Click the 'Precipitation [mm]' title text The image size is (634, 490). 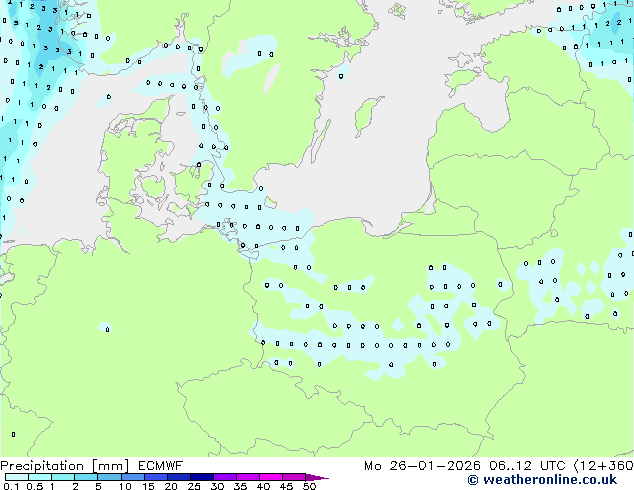[65, 466]
